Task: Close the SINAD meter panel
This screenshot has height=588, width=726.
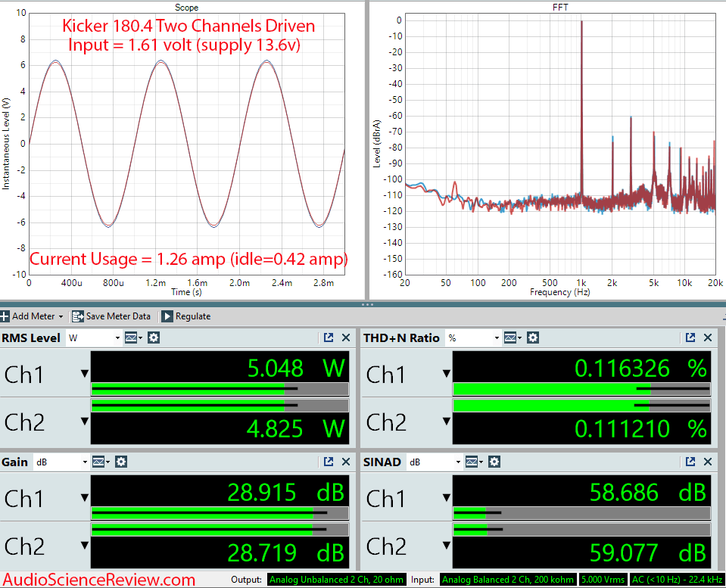Action: pyautogui.click(x=708, y=462)
